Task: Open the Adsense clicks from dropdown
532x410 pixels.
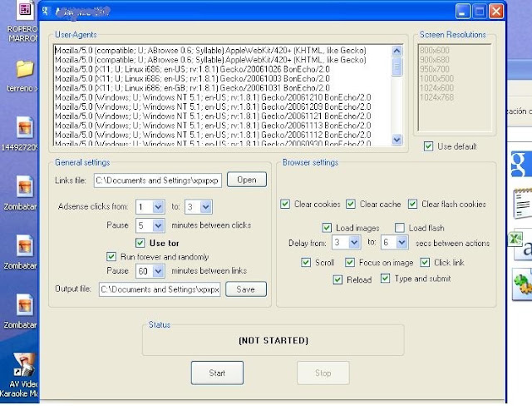Action: [x=158, y=207]
